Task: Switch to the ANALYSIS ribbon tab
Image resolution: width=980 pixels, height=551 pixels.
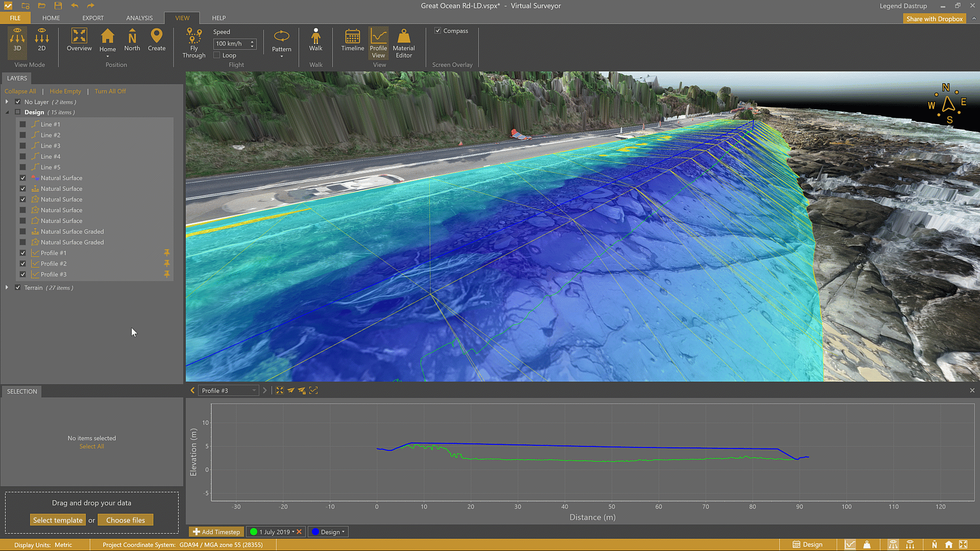Action: 139,18
